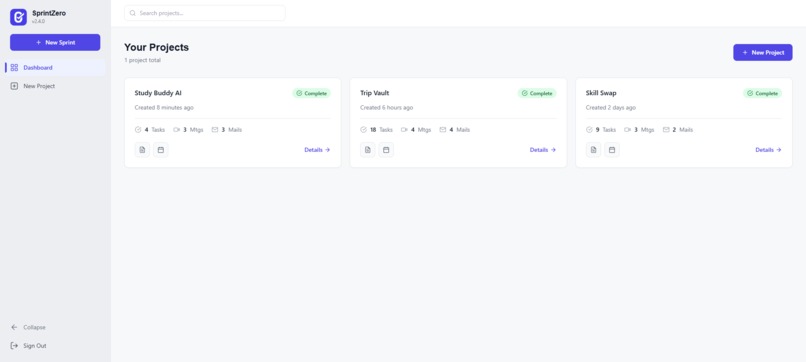Click 'Created 6 hours ago' text
The width and height of the screenshot is (806, 362).
(x=387, y=107)
